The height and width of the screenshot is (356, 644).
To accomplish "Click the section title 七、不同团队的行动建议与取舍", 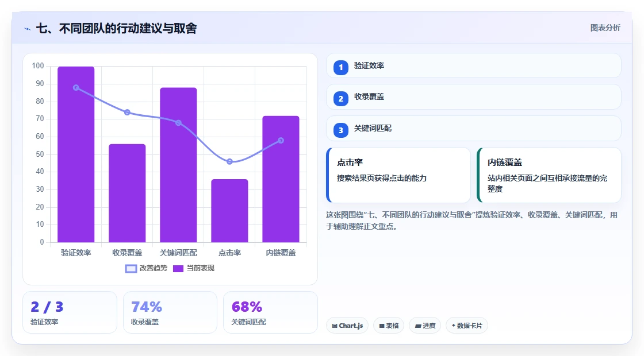I will pos(117,28).
